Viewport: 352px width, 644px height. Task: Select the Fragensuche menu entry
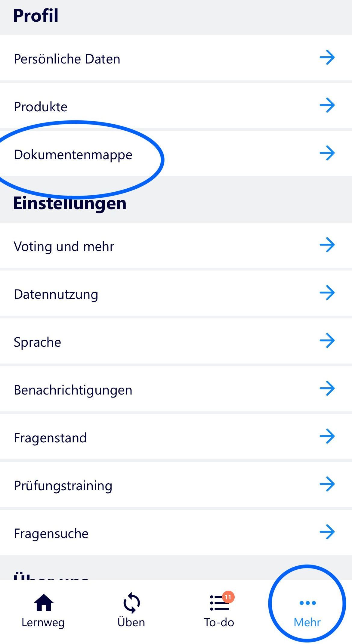pyautogui.click(x=51, y=533)
